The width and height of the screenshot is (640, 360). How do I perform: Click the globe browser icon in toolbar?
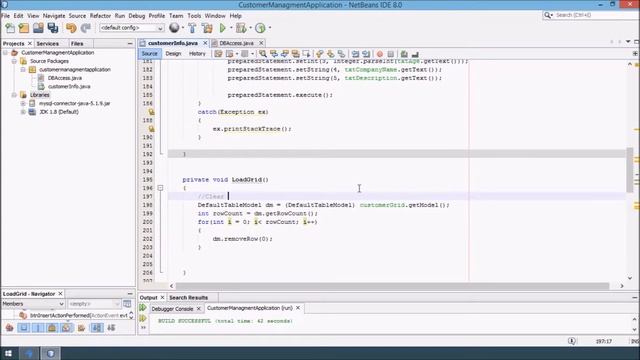[x=174, y=27]
